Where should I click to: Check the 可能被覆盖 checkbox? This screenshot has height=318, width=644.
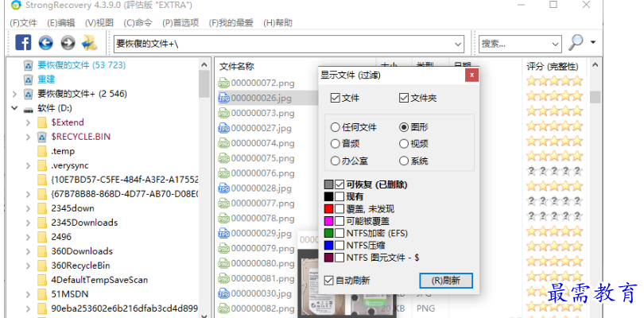coord(339,221)
